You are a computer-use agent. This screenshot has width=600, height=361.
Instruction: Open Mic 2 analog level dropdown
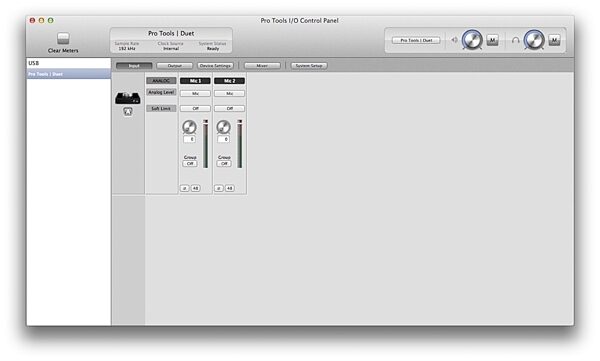[229, 93]
